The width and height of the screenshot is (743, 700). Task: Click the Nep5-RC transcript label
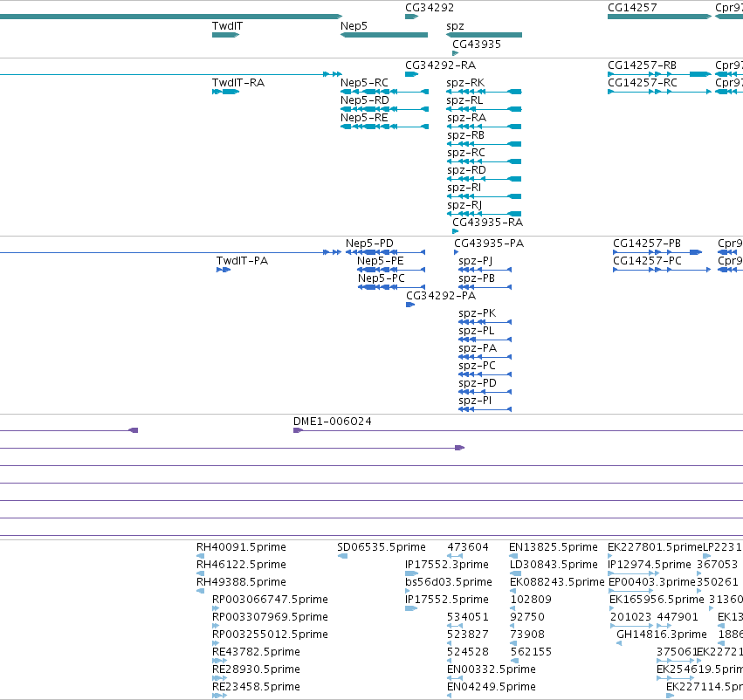point(364,83)
